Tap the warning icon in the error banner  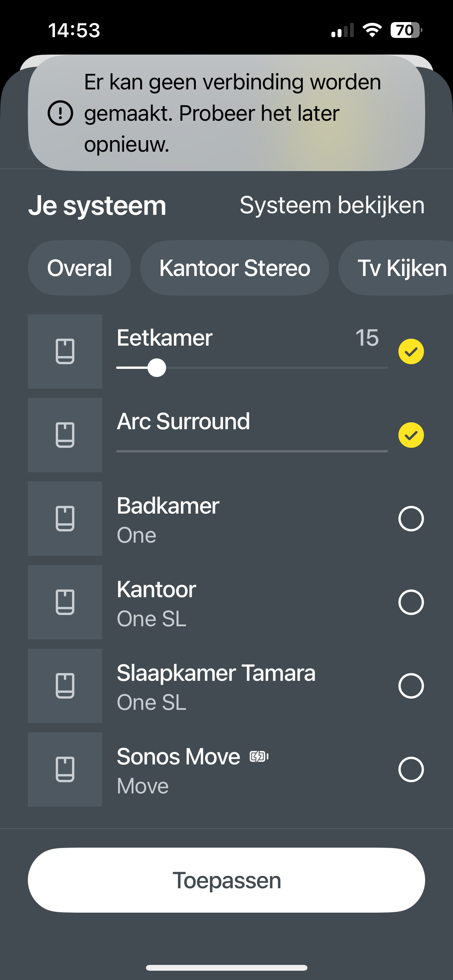[x=60, y=113]
